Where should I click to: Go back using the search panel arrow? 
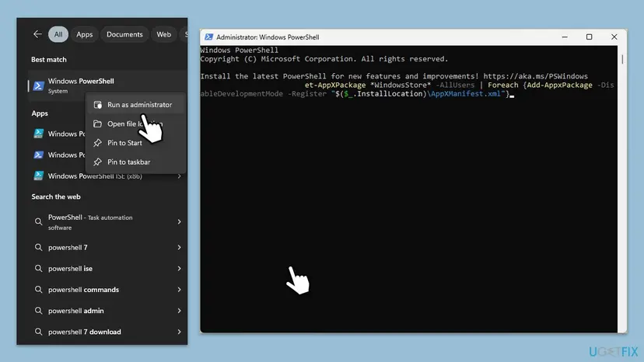(37, 34)
